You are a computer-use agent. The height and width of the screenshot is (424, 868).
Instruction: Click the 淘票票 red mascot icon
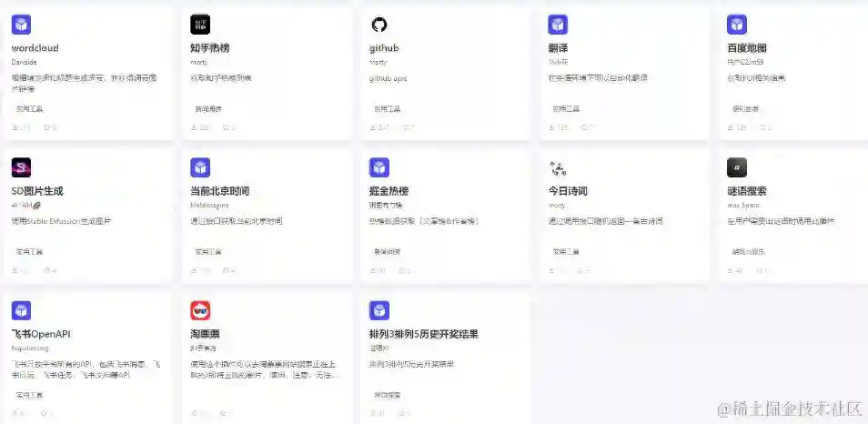pyautogui.click(x=200, y=310)
